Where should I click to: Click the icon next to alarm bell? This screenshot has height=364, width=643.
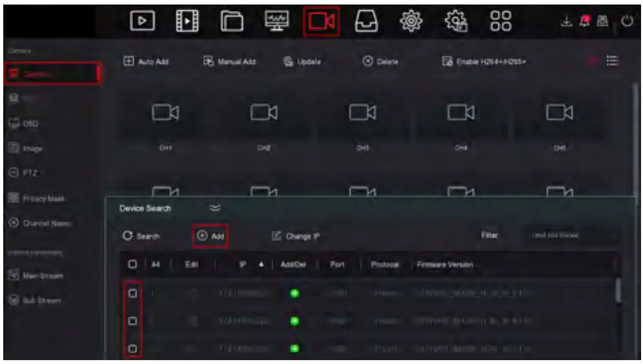point(602,21)
